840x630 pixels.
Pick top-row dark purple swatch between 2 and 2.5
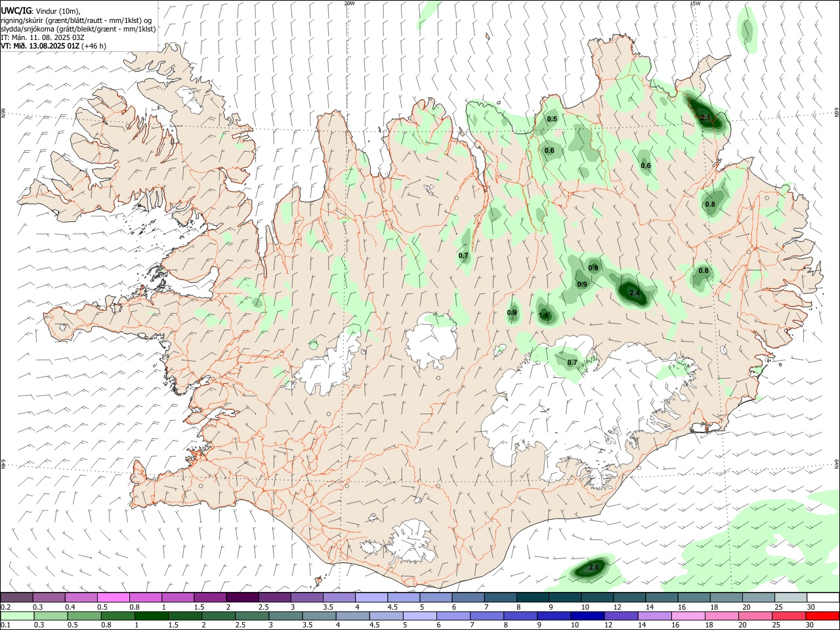tap(241, 598)
